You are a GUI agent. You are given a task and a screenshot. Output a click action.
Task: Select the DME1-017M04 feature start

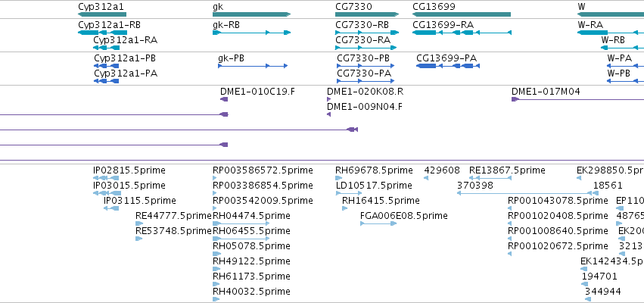tap(515, 99)
